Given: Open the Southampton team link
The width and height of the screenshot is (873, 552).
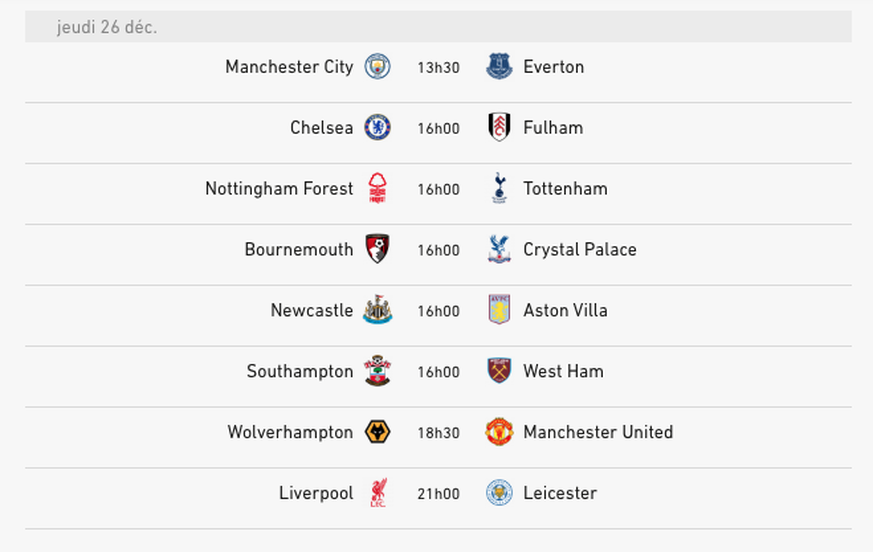Looking at the screenshot, I should (x=300, y=372).
